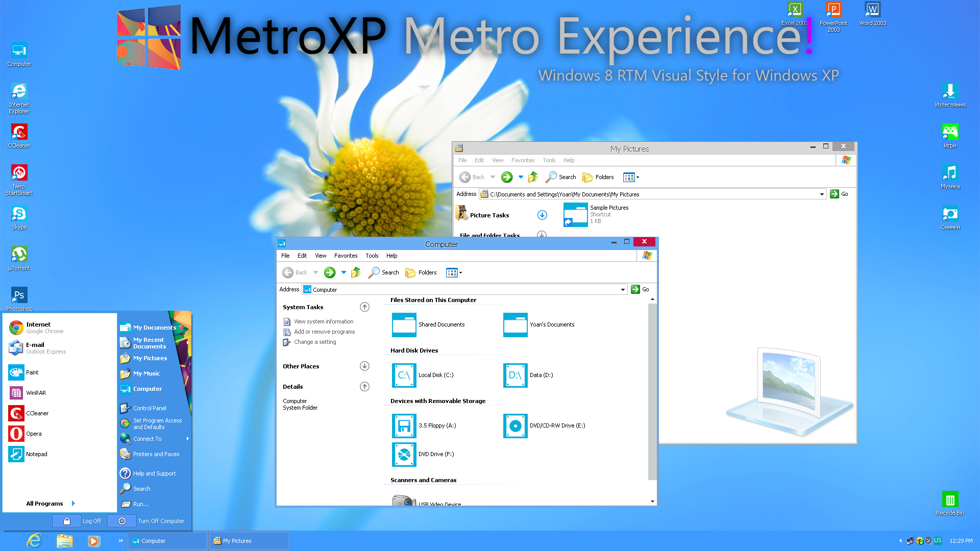Open the Изтегляния desktop folder
The image size is (980, 551).
950,95
